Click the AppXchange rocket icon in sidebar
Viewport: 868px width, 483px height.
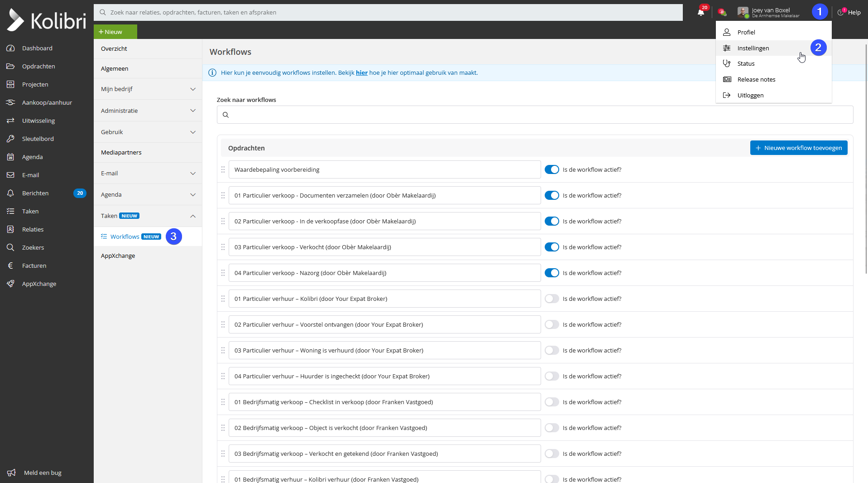[10, 284]
